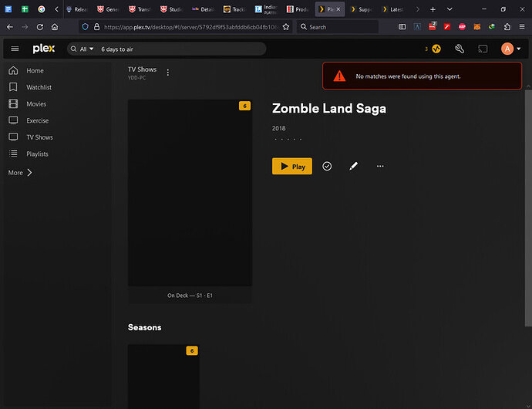Open the MetaMask fox extension icon
This screenshot has height=409, width=532.
477,26
